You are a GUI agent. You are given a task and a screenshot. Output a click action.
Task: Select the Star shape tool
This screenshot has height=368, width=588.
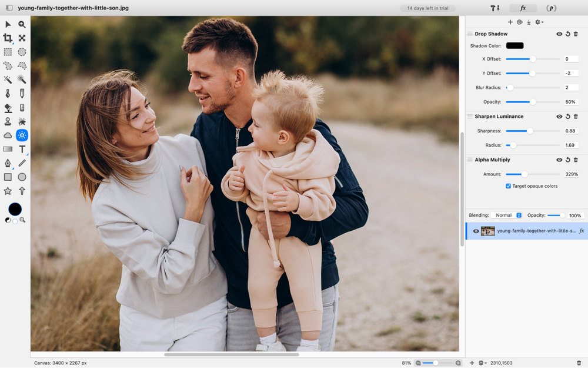(8, 191)
